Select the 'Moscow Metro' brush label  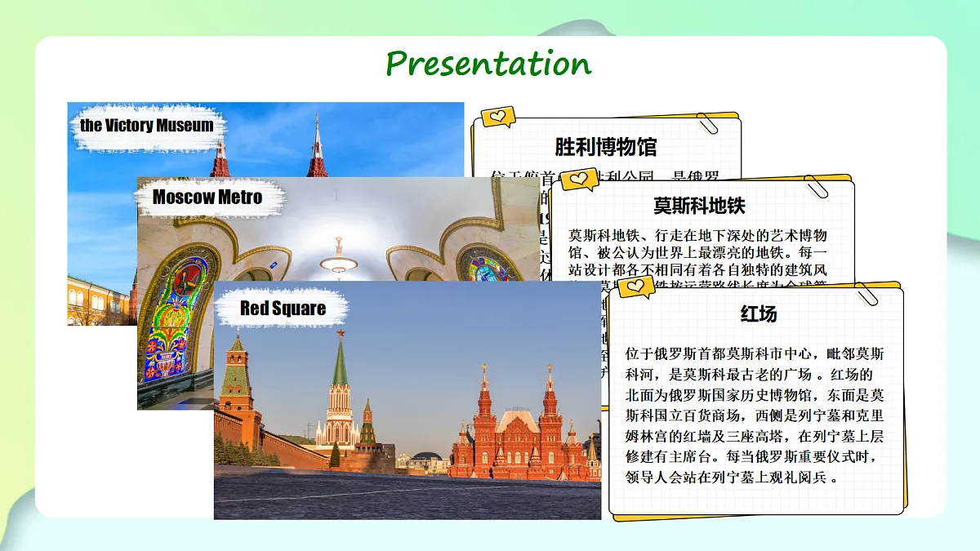click(x=207, y=197)
